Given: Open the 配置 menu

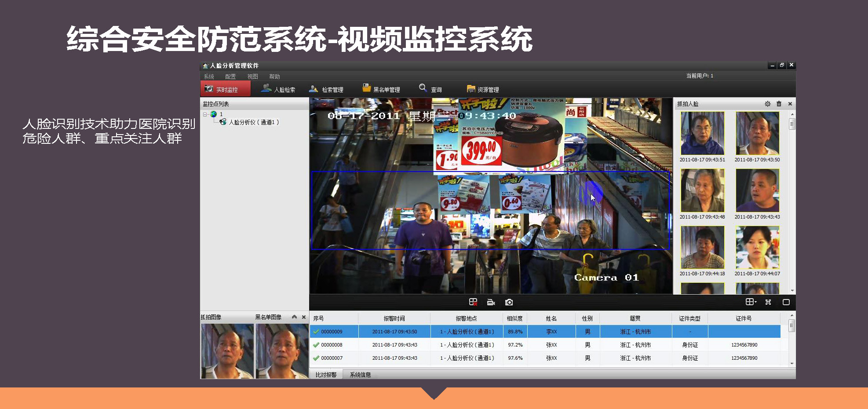Looking at the screenshot, I should 230,77.
